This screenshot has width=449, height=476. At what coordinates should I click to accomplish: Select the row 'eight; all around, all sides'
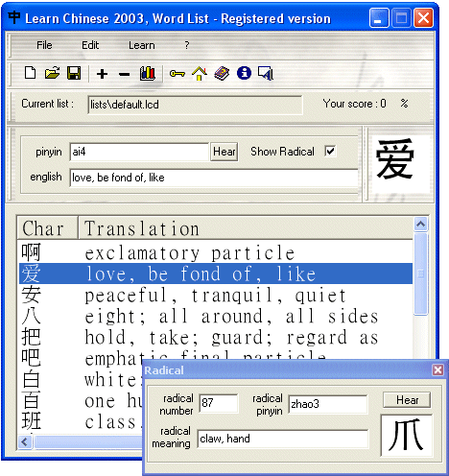click(216, 316)
